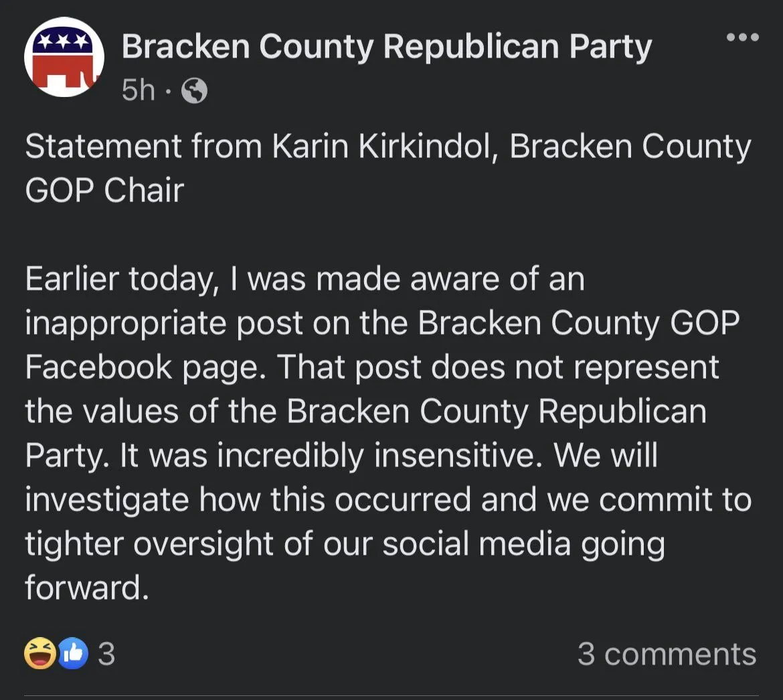Screen dimensions: 783x700
Task: Open the "3 comments" link
Action: [x=667, y=654]
